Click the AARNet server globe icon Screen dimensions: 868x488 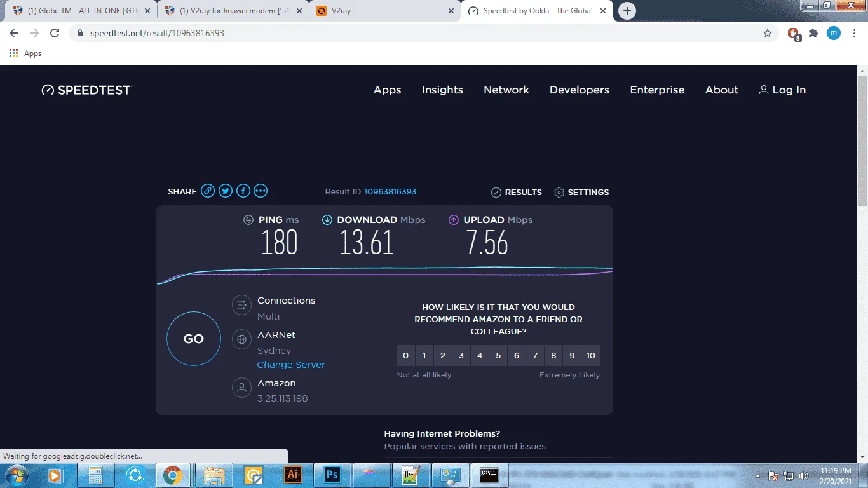click(241, 339)
